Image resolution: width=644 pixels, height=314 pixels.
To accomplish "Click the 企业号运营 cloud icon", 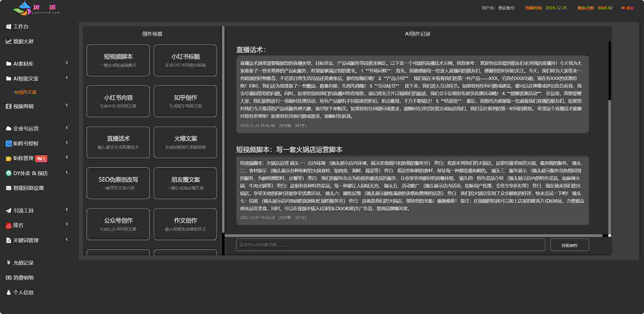I will pyautogui.click(x=8, y=128).
